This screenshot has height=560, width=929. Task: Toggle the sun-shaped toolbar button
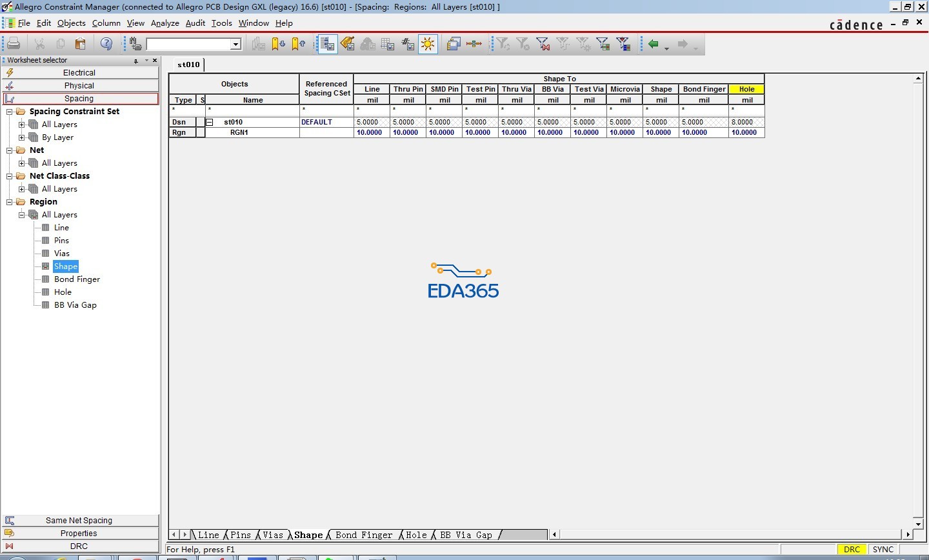[x=428, y=44]
